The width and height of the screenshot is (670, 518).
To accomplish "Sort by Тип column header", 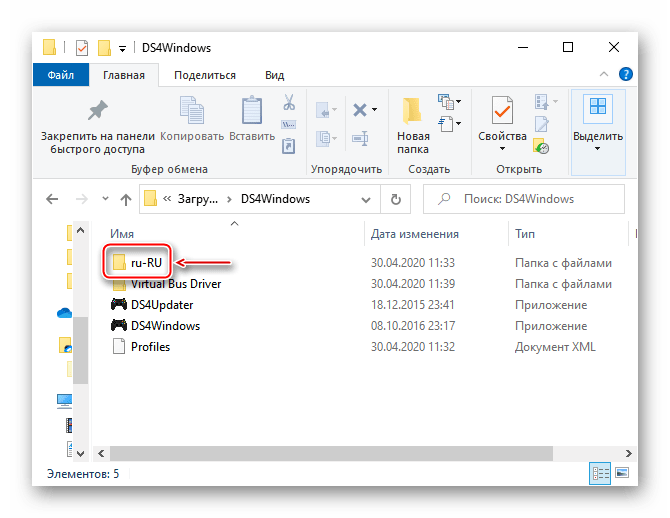I will 525,234.
